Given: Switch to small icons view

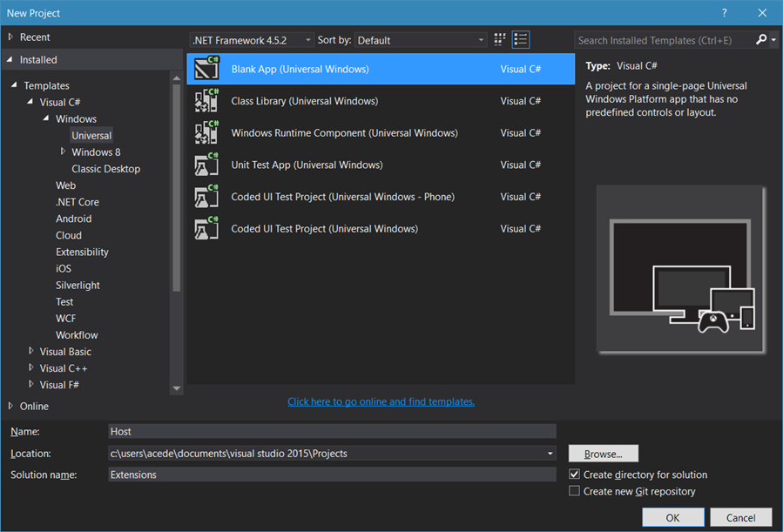Looking at the screenshot, I should [x=499, y=39].
